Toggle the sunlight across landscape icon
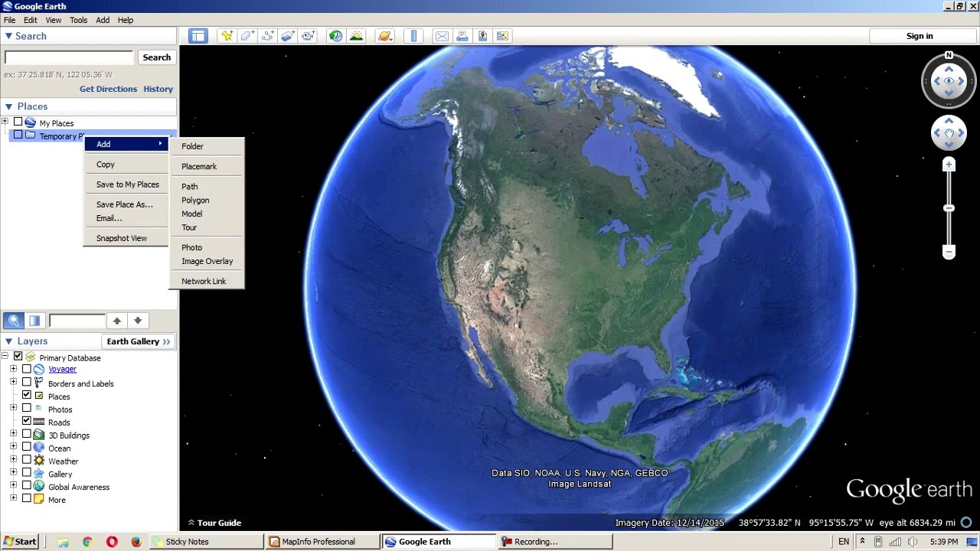 (356, 36)
